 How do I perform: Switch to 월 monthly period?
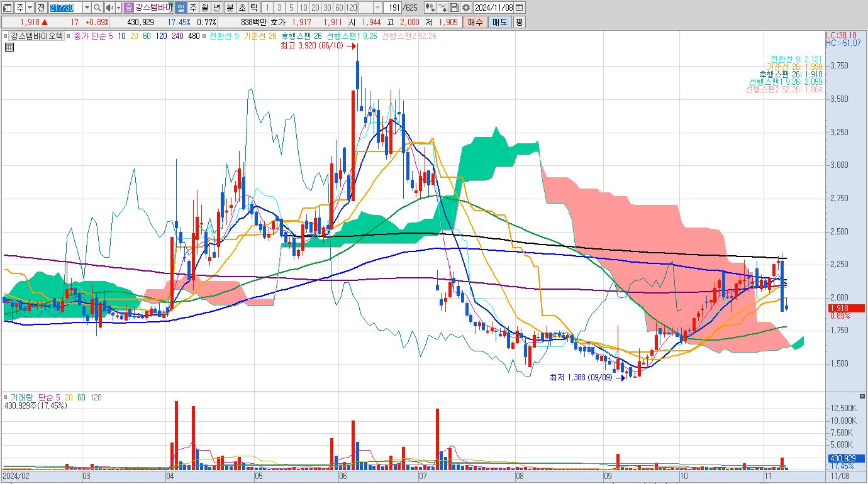tap(205, 8)
